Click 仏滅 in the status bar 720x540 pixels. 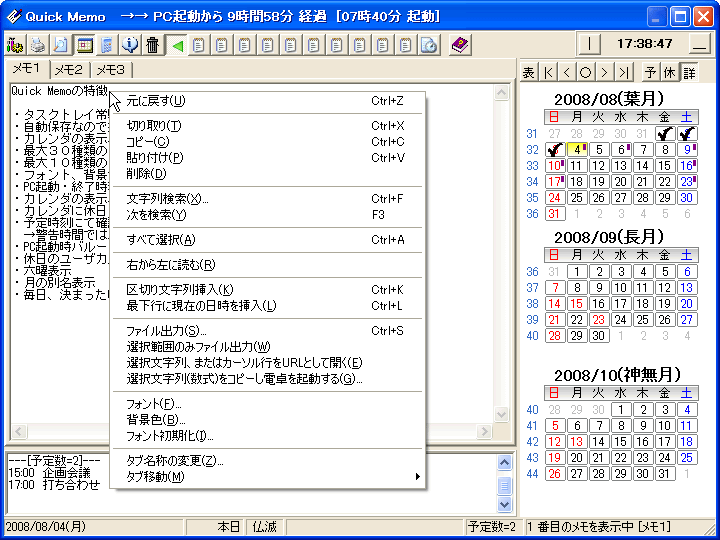(264, 527)
